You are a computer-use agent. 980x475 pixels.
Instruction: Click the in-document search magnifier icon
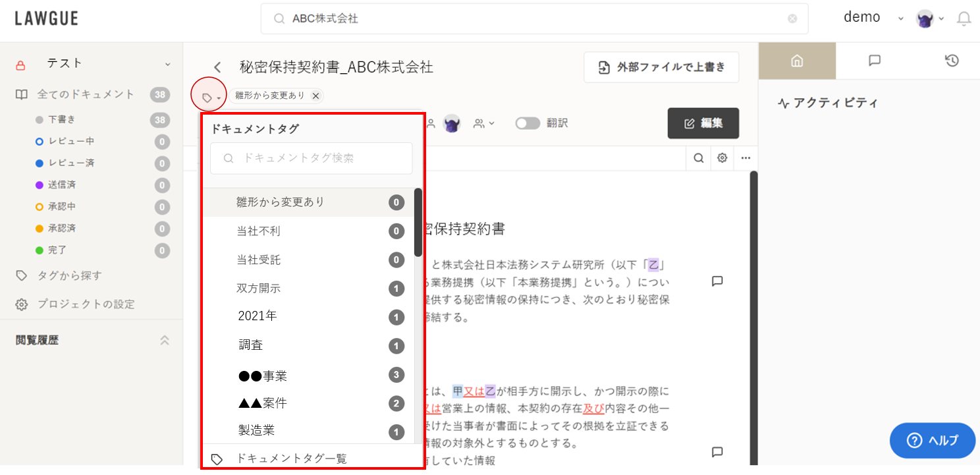click(699, 158)
